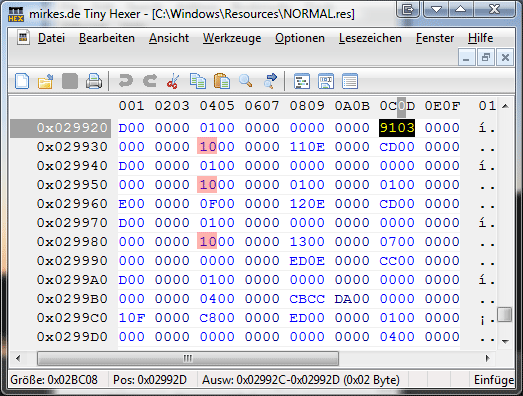Click the list view toolbar icon
This screenshot has height=396, width=523.
pyautogui.click(x=350, y=81)
